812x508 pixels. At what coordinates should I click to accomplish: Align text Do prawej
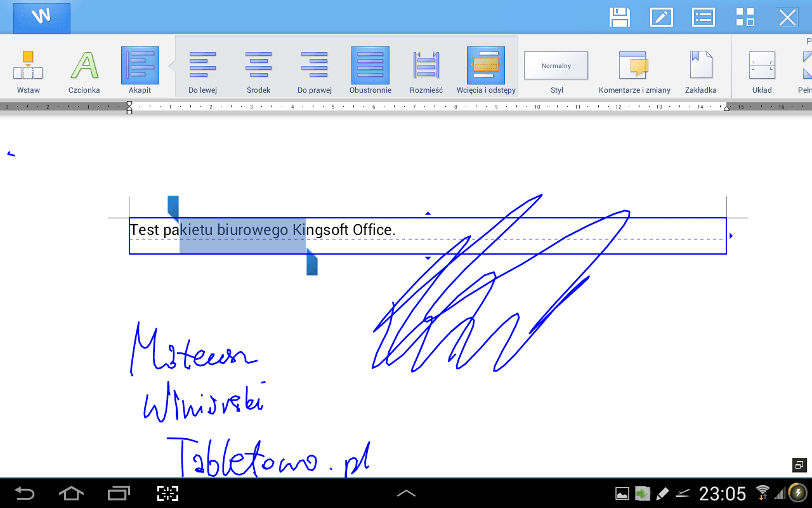pos(315,71)
